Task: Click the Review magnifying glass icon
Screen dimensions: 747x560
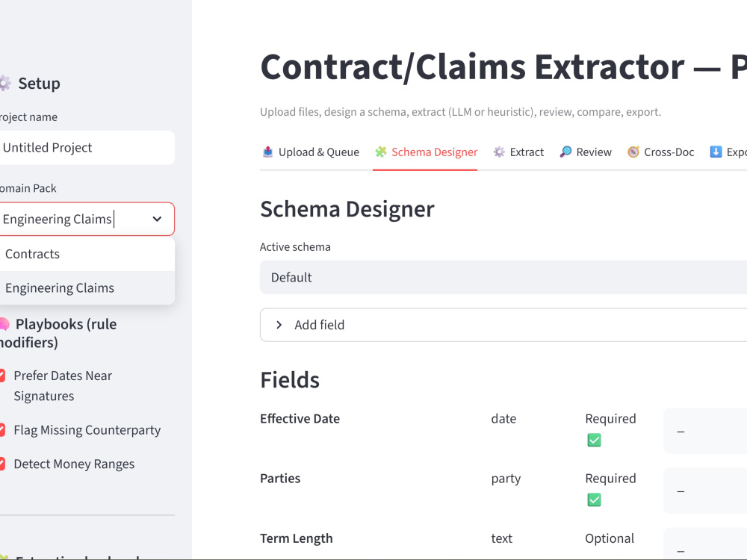Action: click(x=565, y=152)
